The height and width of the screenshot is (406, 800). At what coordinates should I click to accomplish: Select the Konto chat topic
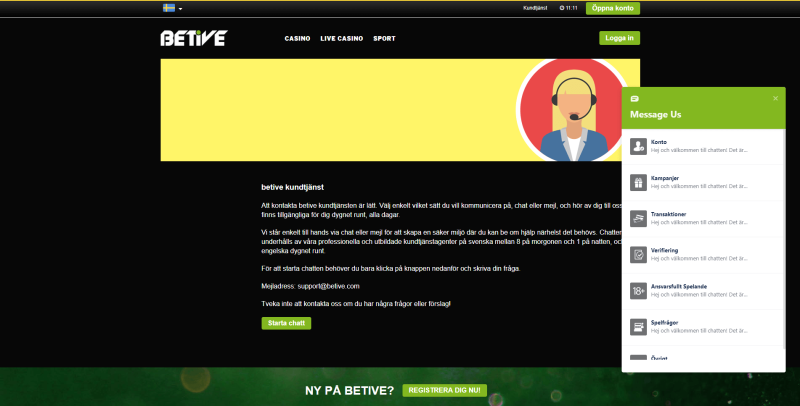point(703,146)
